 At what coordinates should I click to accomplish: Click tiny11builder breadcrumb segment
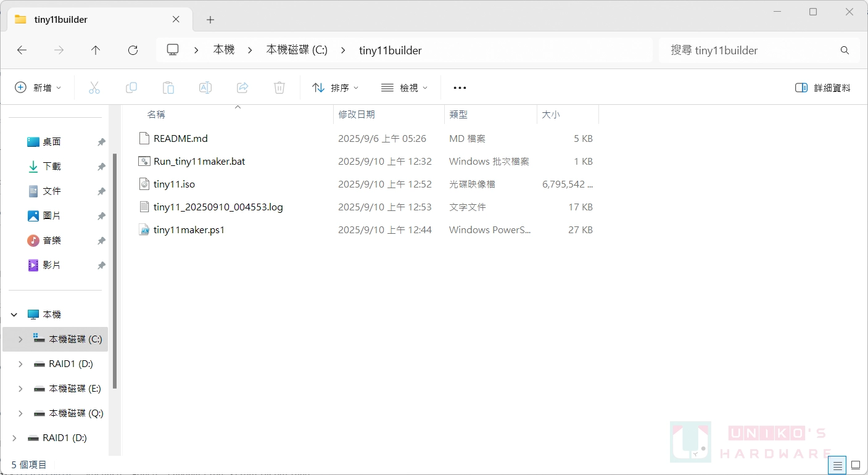(x=391, y=51)
